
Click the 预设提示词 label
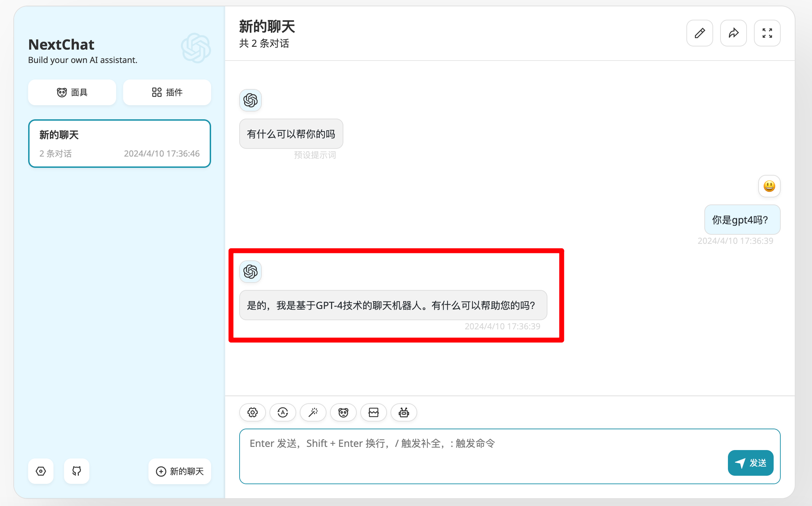pos(315,155)
